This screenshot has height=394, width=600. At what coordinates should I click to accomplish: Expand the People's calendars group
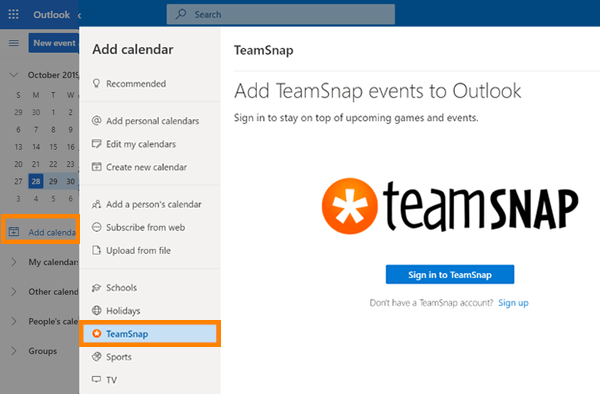pos(14,321)
